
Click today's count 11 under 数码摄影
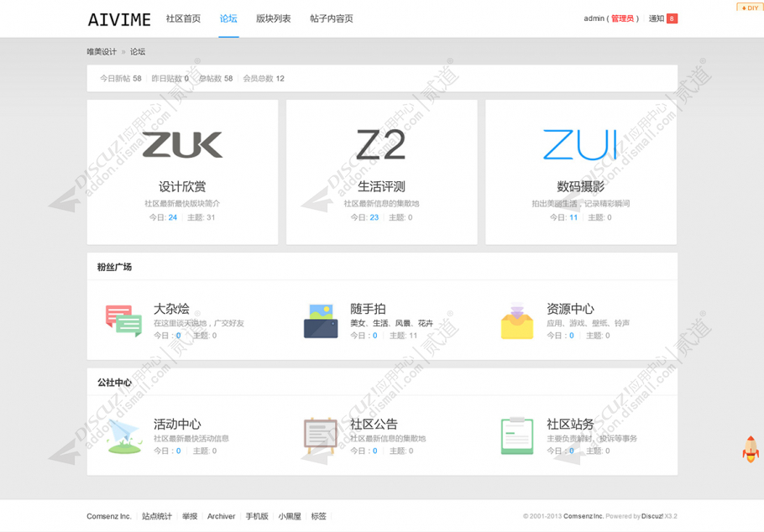573,217
